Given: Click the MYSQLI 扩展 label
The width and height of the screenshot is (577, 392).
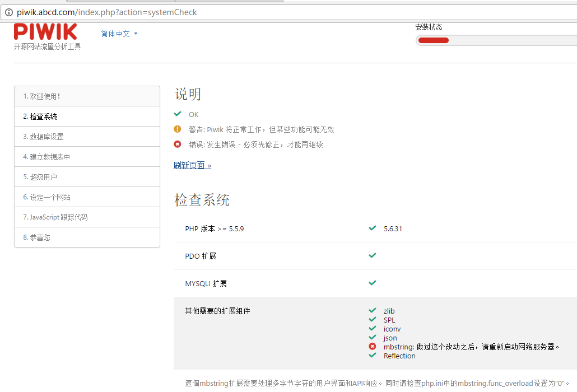Looking at the screenshot, I should 206,283.
